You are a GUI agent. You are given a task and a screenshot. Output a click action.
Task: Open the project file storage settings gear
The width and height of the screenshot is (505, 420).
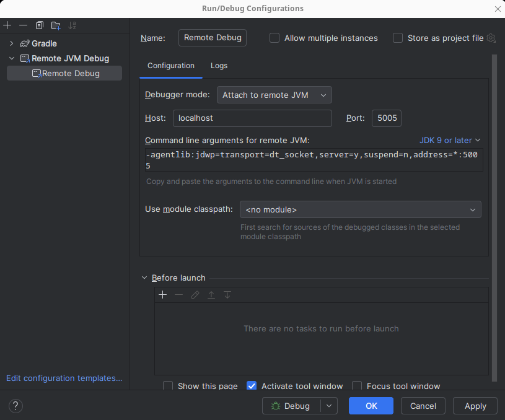click(x=491, y=38)
